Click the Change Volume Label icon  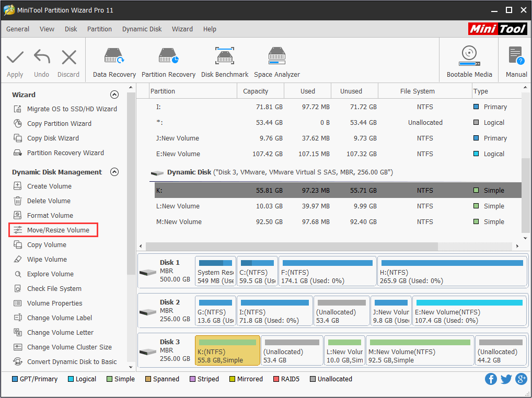point(17,318)
